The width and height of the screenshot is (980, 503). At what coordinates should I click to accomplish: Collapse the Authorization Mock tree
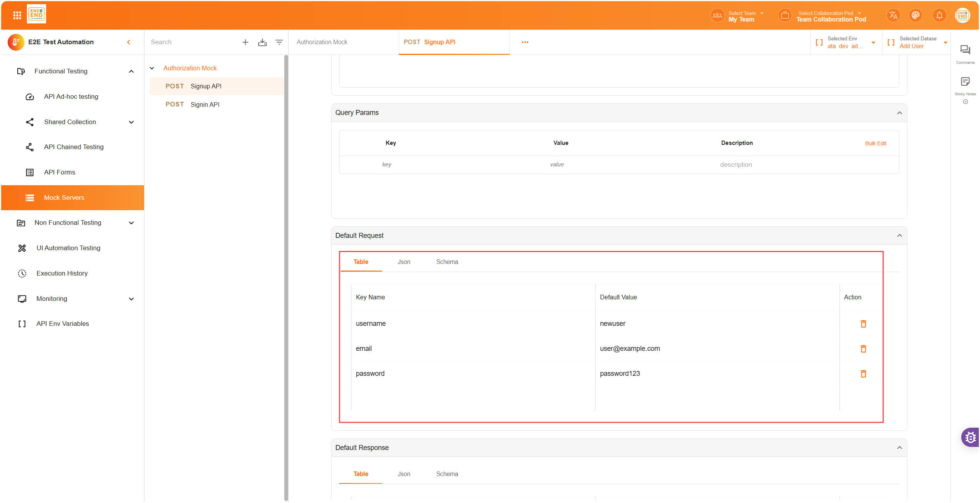pyautogui.click(x=152, y=68)
